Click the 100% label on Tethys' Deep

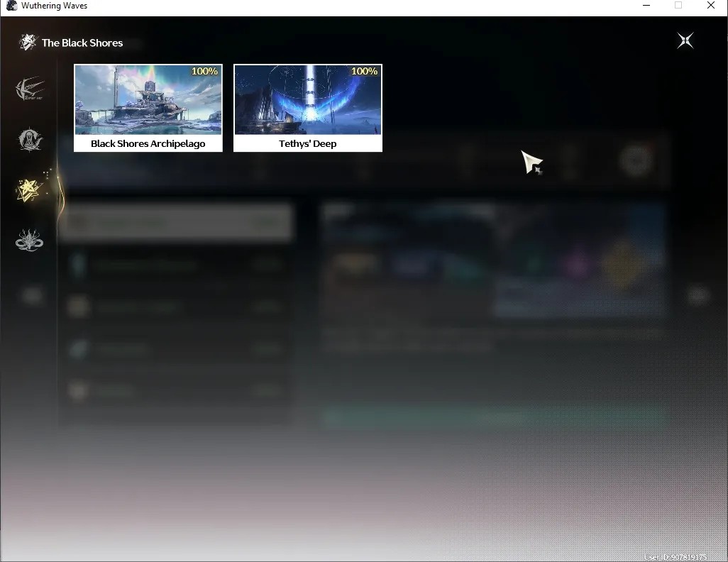[364, 71]
